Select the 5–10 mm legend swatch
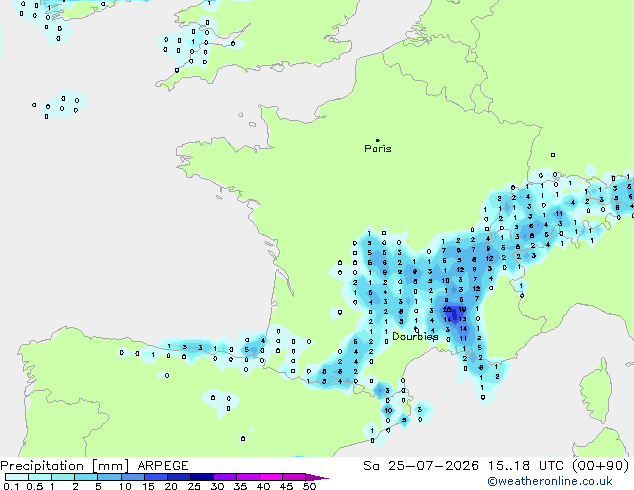 pos(109,477)
